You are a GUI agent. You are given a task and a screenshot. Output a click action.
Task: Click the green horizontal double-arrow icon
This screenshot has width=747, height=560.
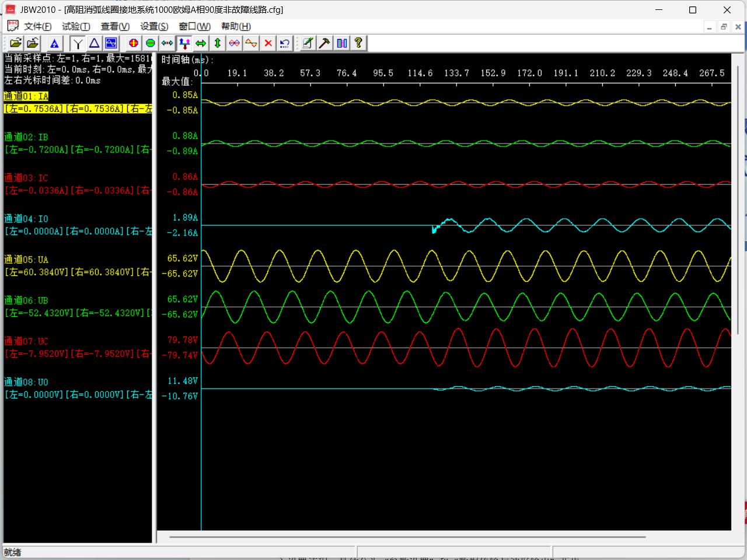point(201,43)
